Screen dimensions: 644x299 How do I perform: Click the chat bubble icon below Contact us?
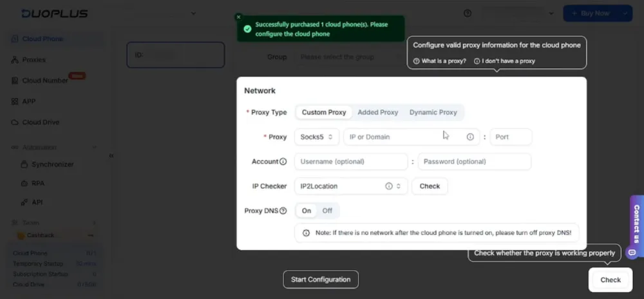pos(632,252)
